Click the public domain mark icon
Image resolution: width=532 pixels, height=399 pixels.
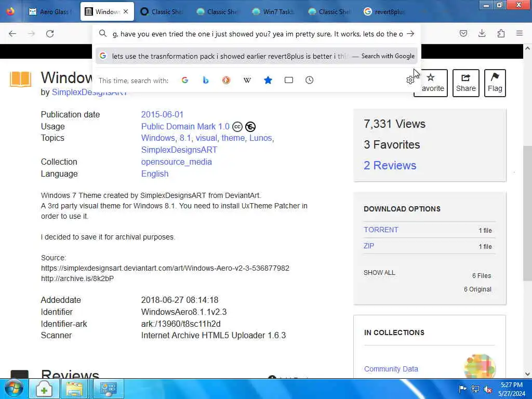pyautogui.click(x=250, y=127)
